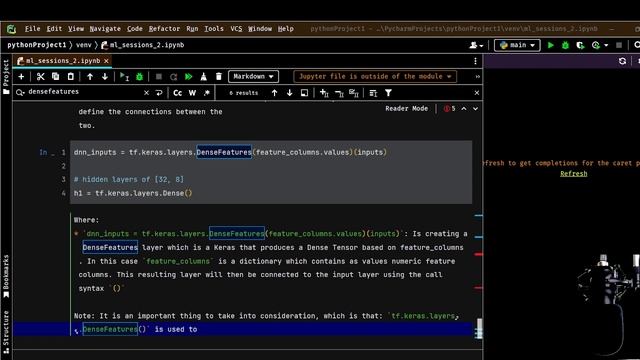Viewport: 640px width, 360px height.
Task: Open the View menu
Action: click(76, 29)
